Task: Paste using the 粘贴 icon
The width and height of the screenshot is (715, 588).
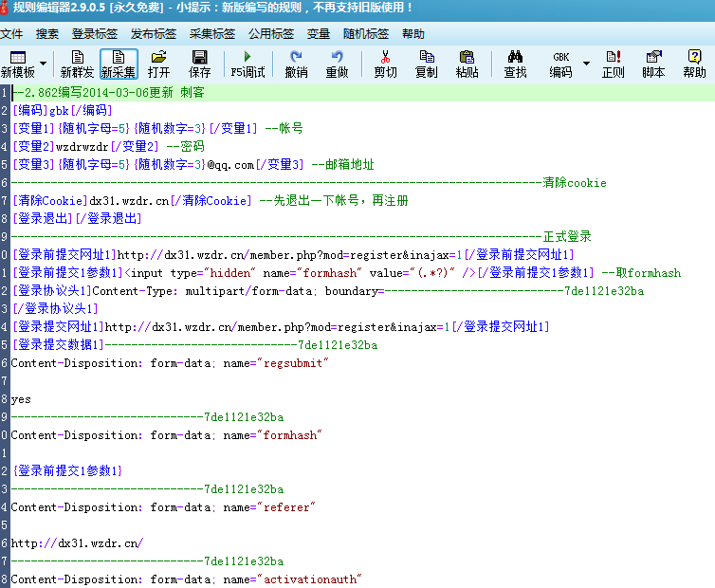Action: pyautogui.click(x=467, y=64)
